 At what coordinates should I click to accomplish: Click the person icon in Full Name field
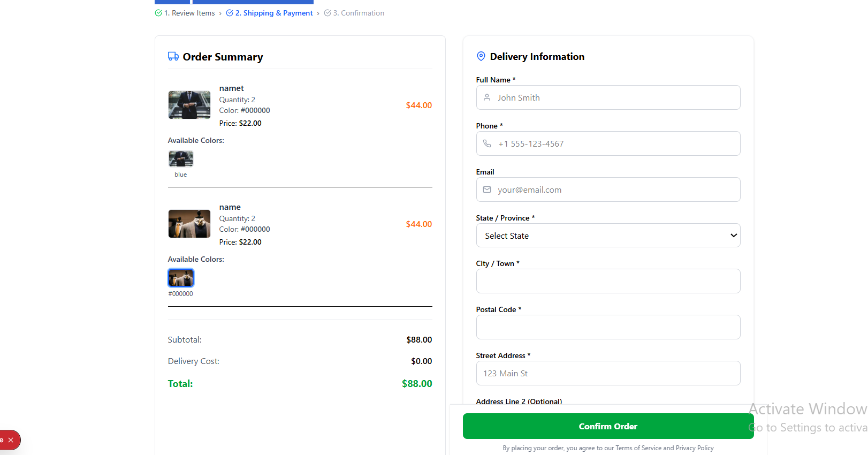point(487,97)
